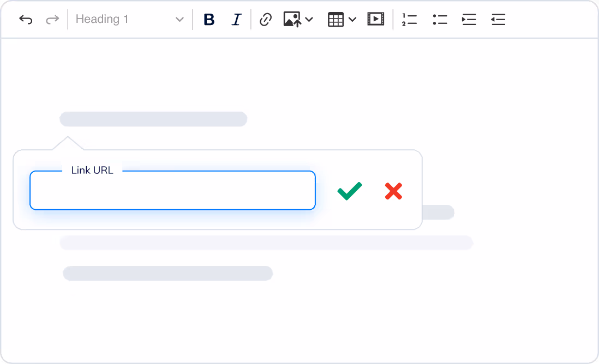Image resolution: width=599 pixels, height=364 pixels.
Task: Toggle bold formatting
Action: click(x=209, y=20)
